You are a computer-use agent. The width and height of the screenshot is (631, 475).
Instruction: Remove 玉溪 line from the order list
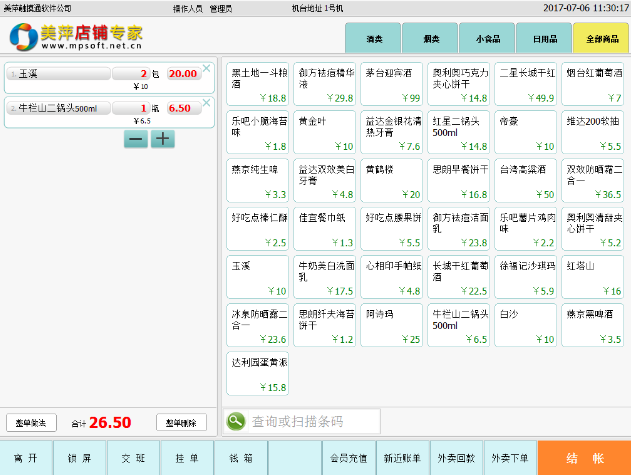(206, 68)
